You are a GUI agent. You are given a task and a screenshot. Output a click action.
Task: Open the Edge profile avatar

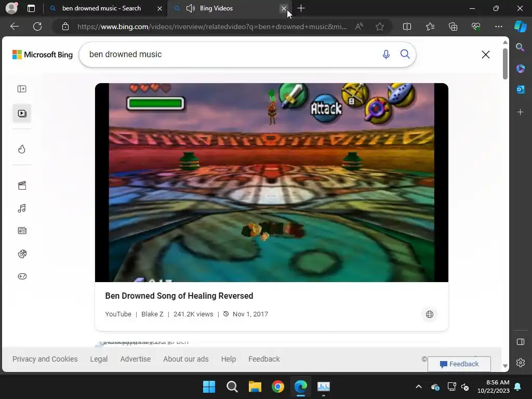tap(11, 8)
